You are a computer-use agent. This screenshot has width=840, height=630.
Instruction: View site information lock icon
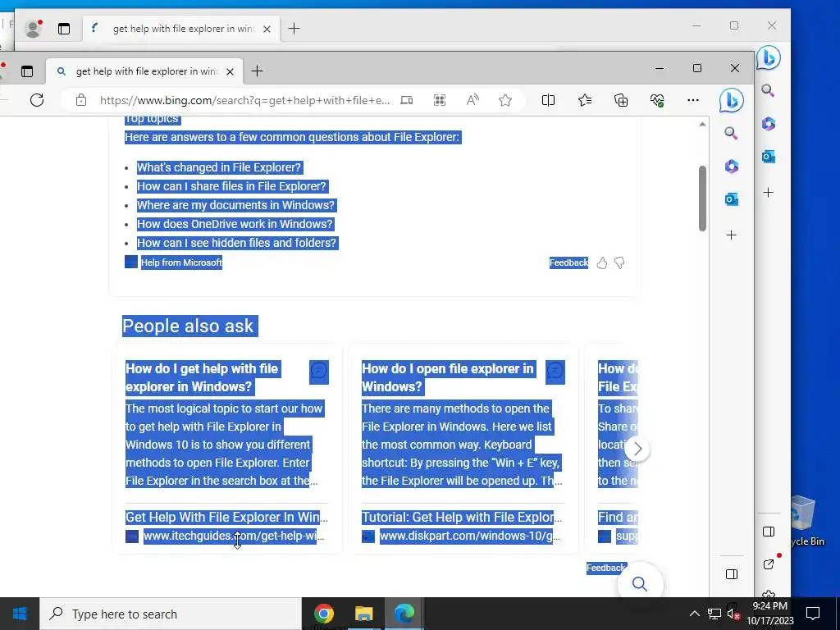[81, 100]
